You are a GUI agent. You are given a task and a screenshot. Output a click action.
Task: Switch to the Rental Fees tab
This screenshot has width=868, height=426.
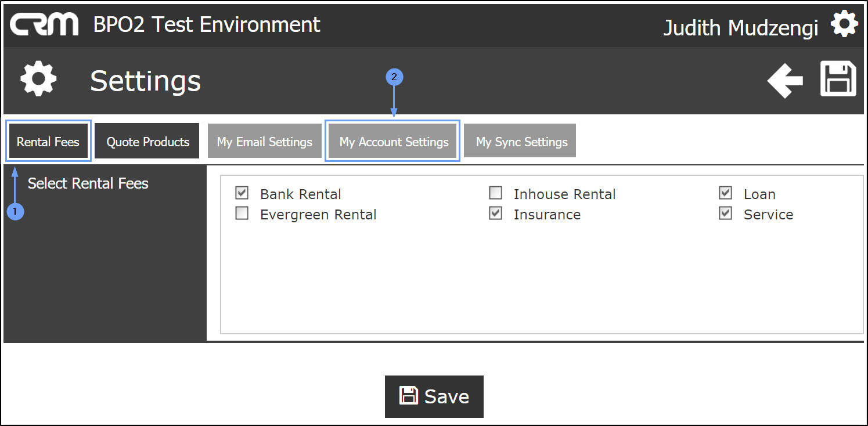[x=48, y=142]
